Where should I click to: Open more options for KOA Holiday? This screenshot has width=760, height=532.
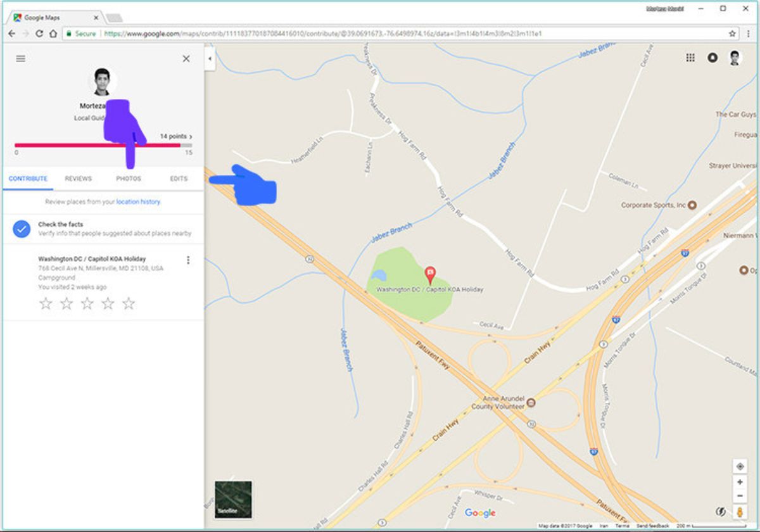point(188,260)
